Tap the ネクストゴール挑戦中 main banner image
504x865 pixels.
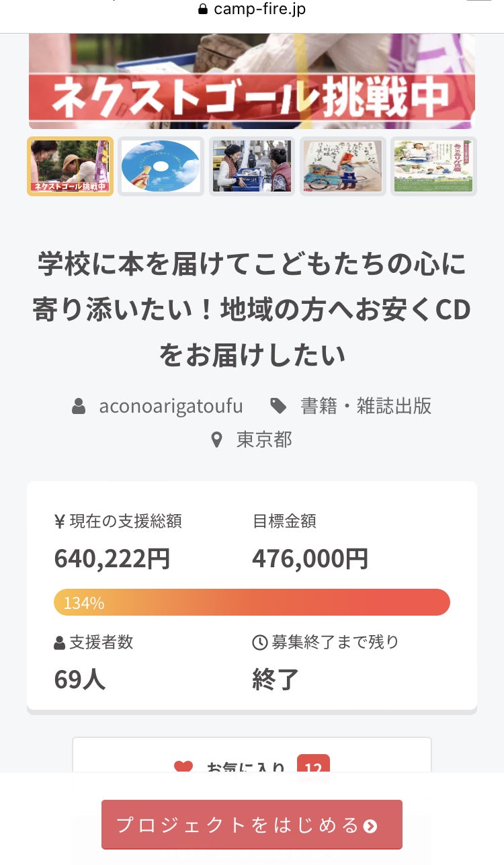click(x=252, y=81)
